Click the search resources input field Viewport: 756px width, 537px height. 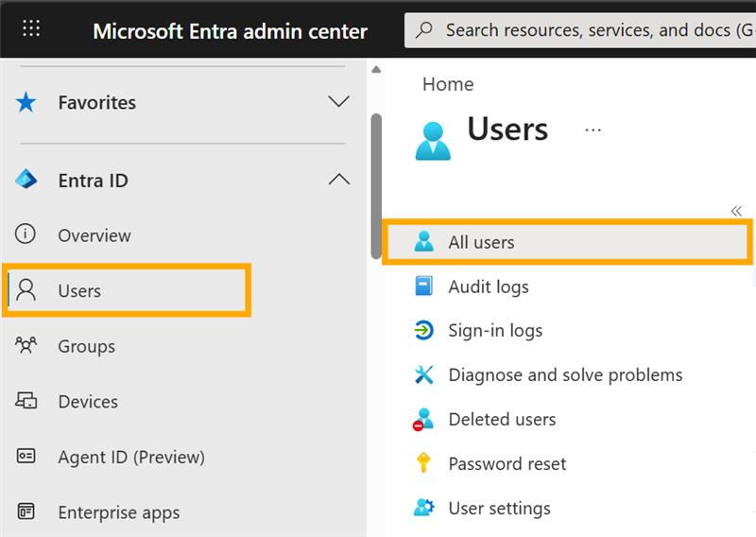(x=586, y=30)
